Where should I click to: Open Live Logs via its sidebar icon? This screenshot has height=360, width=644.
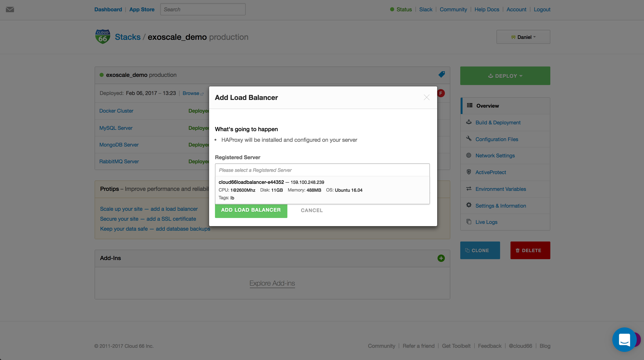[469, 222]
